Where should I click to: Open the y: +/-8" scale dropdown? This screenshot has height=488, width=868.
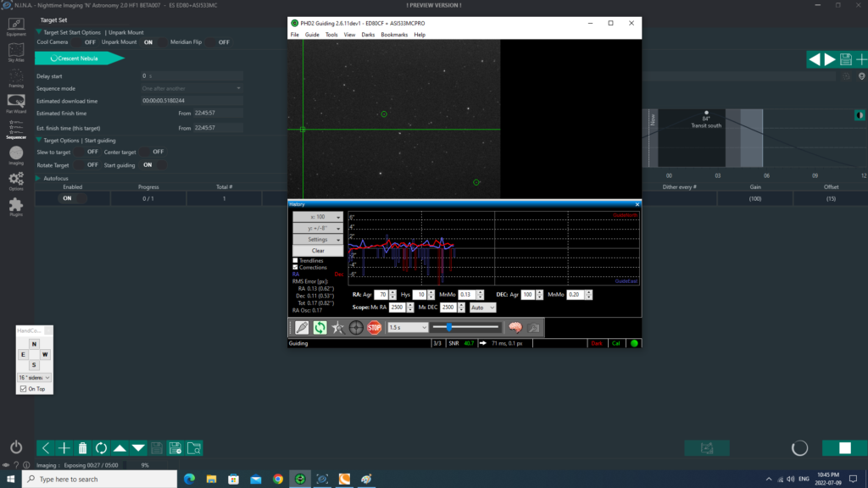pos(318,228)
